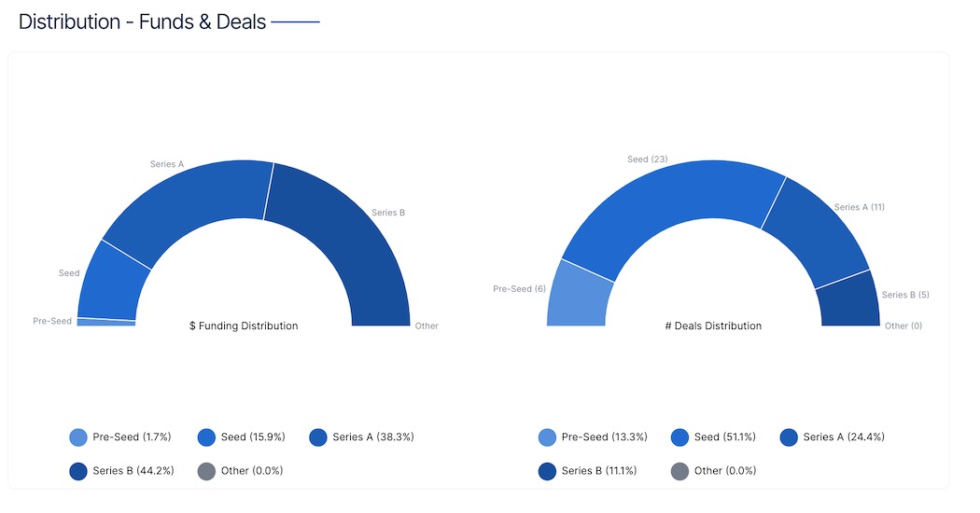
Task: Click the "Distribution - Funds & Deals" heading
Action: pyautogui.click(x=142, y=21)
